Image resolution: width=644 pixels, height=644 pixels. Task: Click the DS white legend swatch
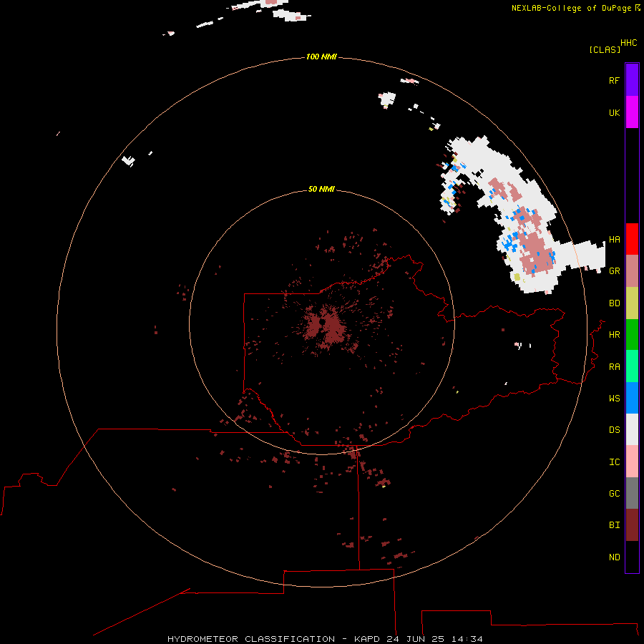[632, 429]
